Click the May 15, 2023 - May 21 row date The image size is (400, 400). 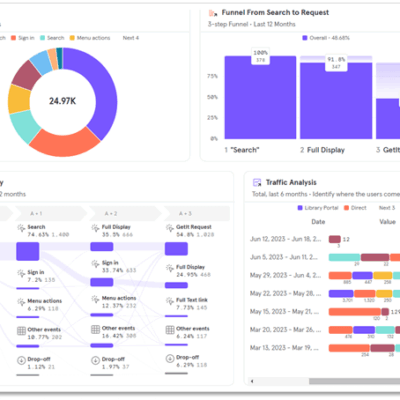click(x=285, y=312)
